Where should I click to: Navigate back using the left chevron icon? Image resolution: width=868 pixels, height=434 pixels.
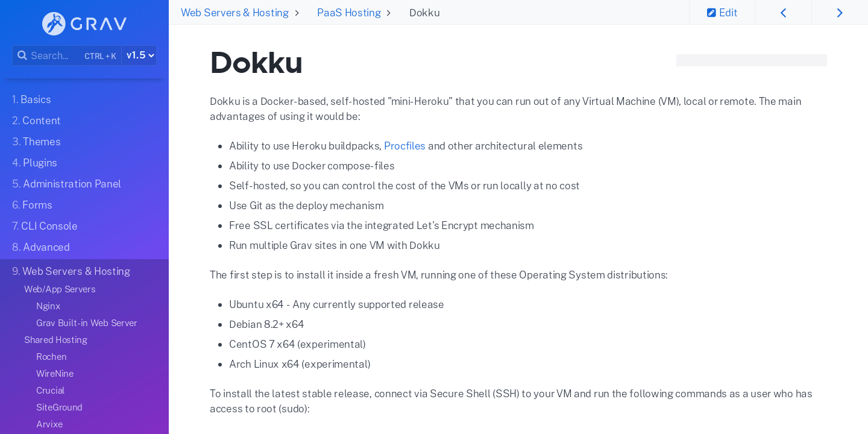click(x=783, y=12)
